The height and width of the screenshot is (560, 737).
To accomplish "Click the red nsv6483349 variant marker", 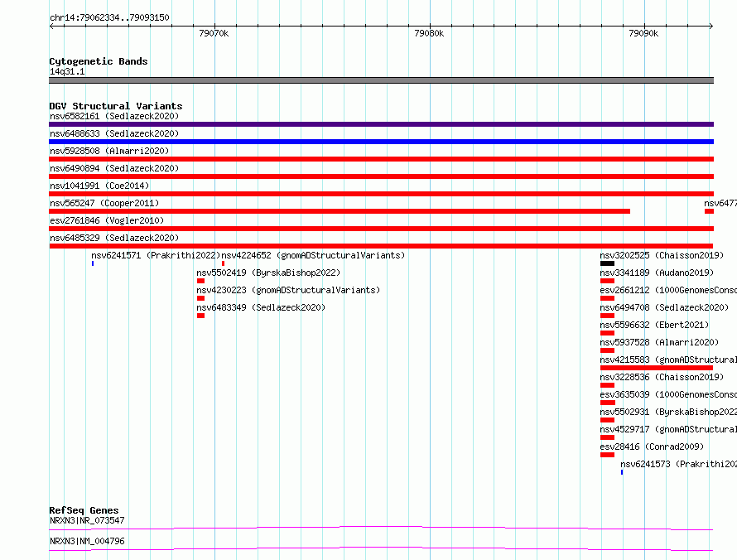I will pyautogui.click(x=200, y=316).
